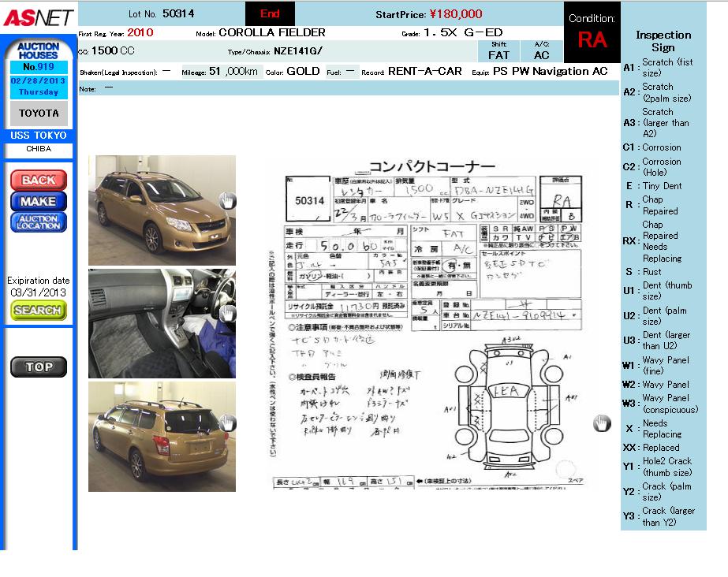Open the AUCTION LOCATION button
Image resolution: width=728 pixels, height=577 pixels.
coord(39,222)
